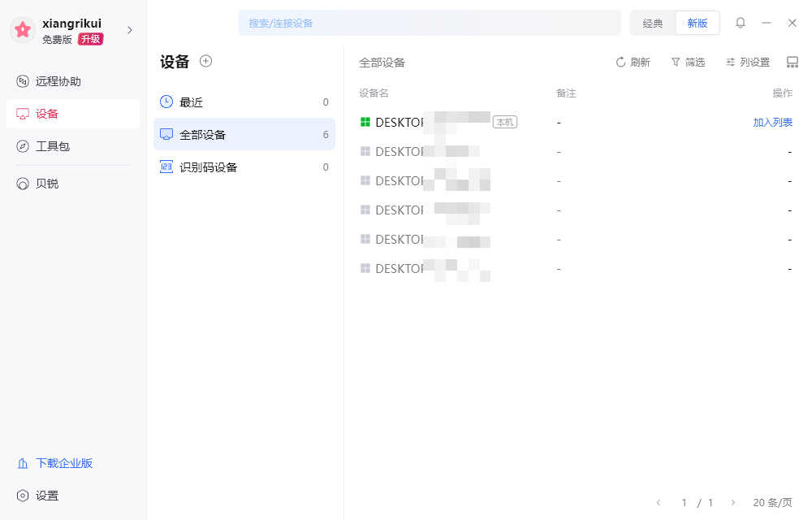Click the 下载企业版 link

pyautogui.click(x=55, y=463)
